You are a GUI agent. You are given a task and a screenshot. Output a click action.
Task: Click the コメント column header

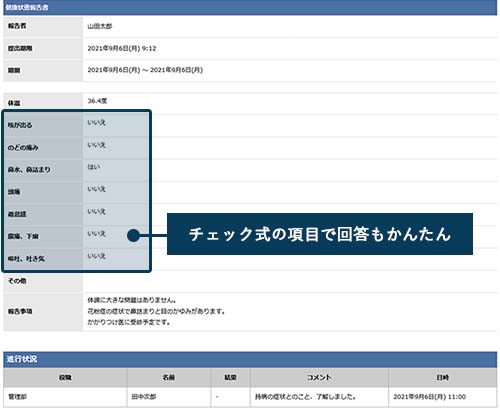pyautogui.click(x=319, y=377)
